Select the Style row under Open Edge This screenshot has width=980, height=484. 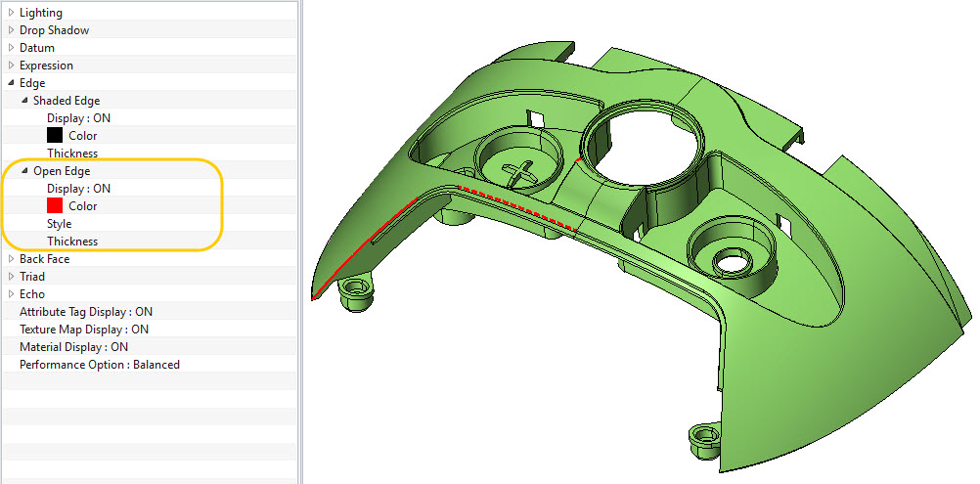tap(60, 224)
